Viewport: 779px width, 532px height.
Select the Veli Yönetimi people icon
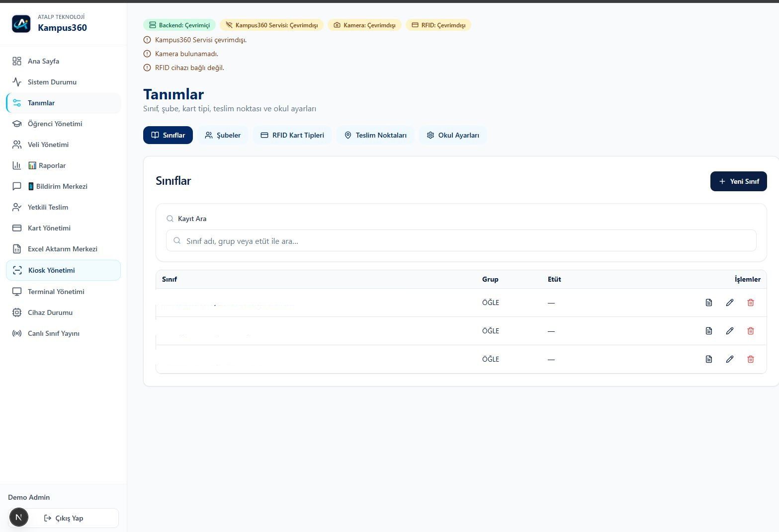click(17, 145)
